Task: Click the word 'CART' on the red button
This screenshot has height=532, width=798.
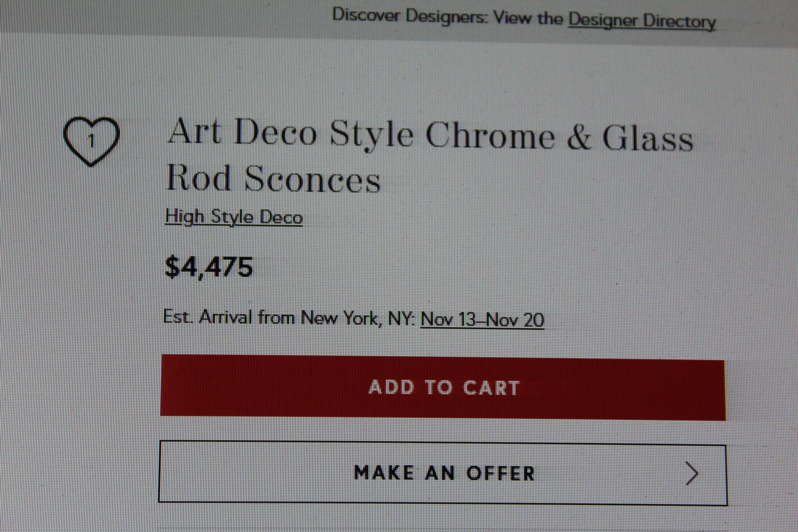Action: tap(491, 388)
